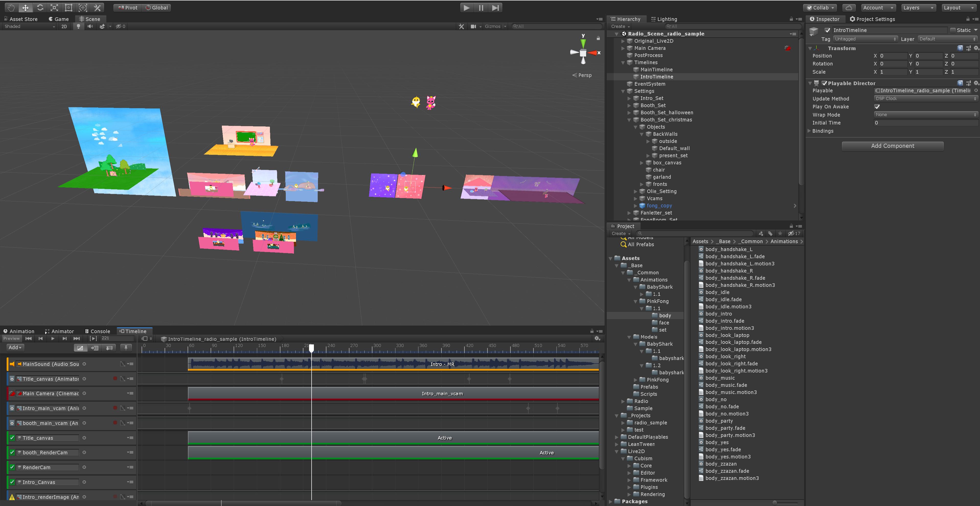Click the editor Play button
This screenshot has height=506, width=980.
(x=467, y=8)
